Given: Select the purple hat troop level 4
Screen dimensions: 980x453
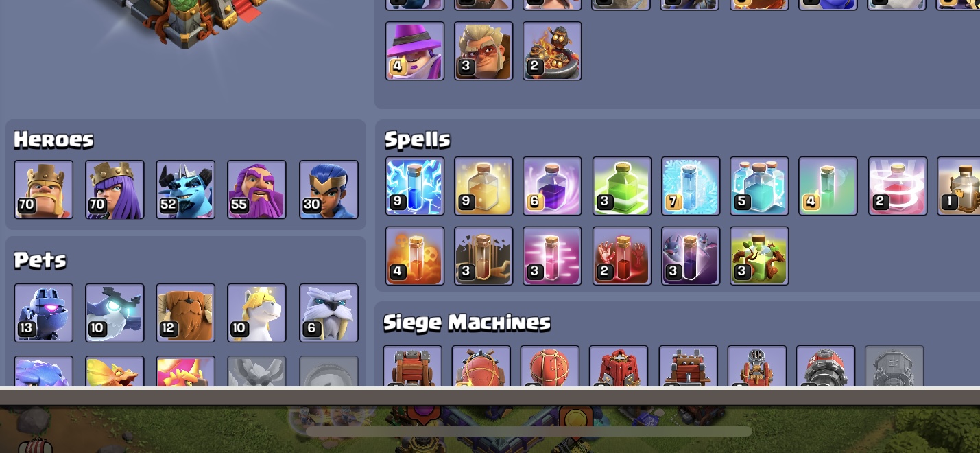Looking at the screenshot, I should [415, 51].
